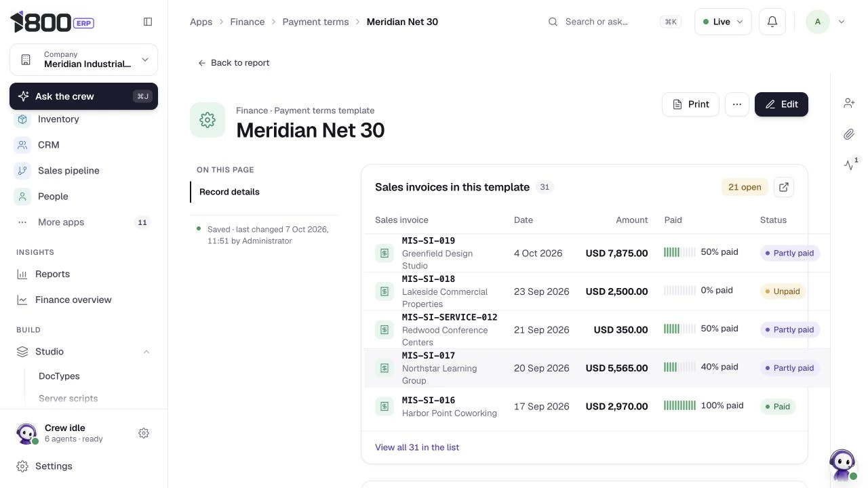Click the MIS-SI-016 invoice icon
The width and height of the screenshot is (868, 488).
384,407
